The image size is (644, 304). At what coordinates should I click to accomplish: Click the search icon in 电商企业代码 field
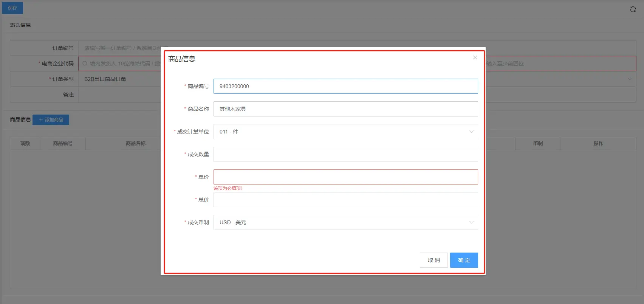point(85,64)
